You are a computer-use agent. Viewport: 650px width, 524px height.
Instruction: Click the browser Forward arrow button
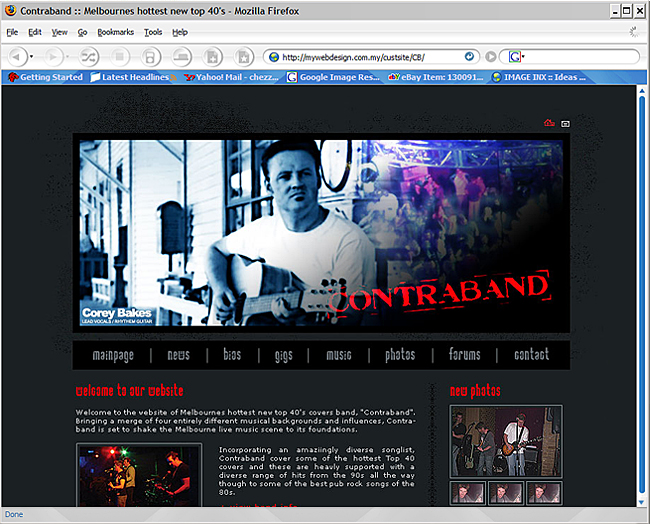pyautogui.click(x=55, y=56)
